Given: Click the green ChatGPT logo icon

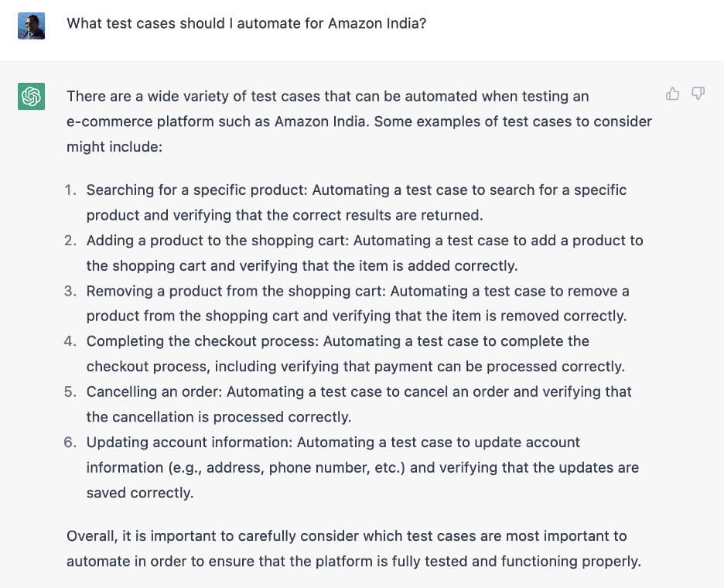Looking at the screenshot, I should pyautogui.click(x=31, y=97).
